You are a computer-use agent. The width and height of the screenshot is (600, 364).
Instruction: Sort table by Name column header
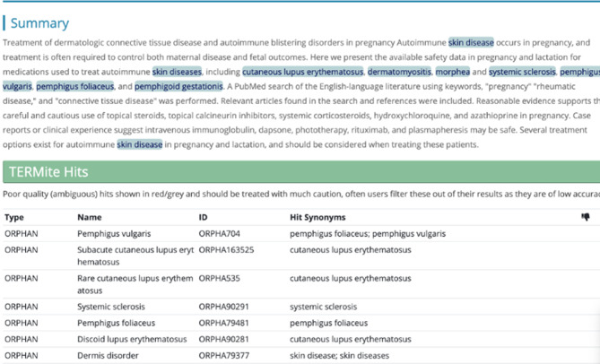point(90,218)
